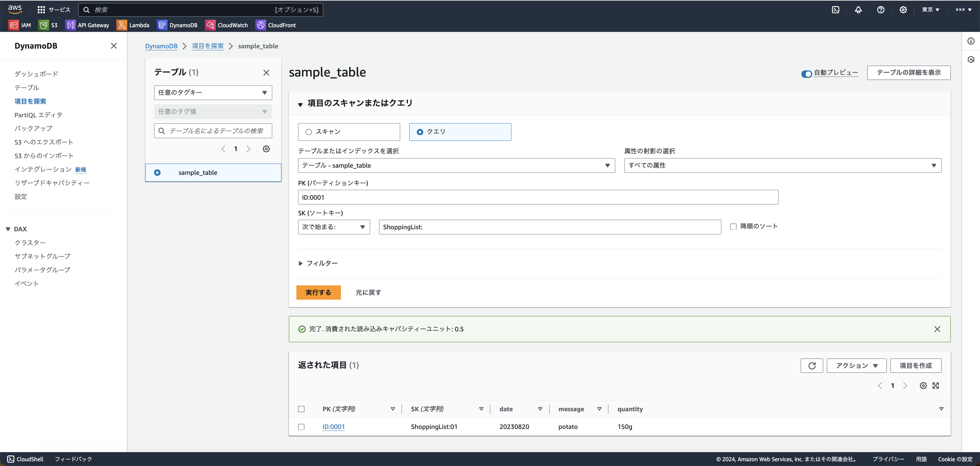Open the xxx account menu
This screenshot has height=466, width=980.
[x=964, y=10]
